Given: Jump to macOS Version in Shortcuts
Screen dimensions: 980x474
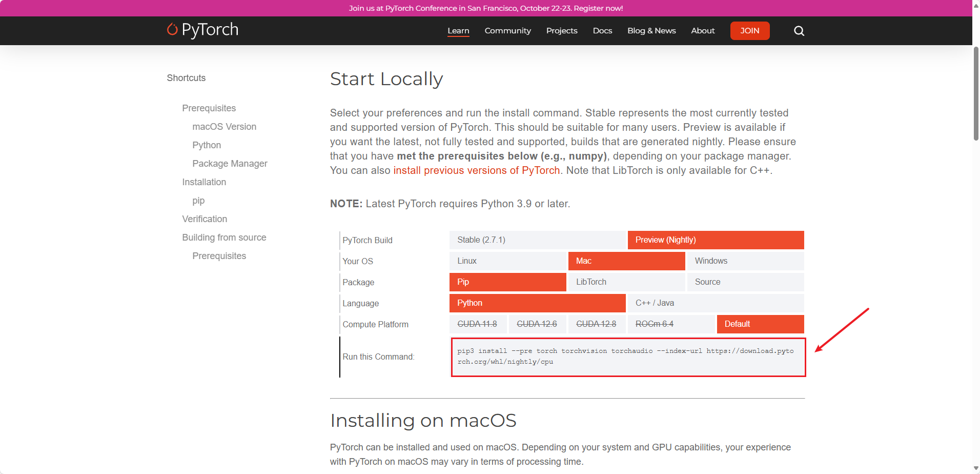Looking at the screenshot, I should click(x=224, y=127).
